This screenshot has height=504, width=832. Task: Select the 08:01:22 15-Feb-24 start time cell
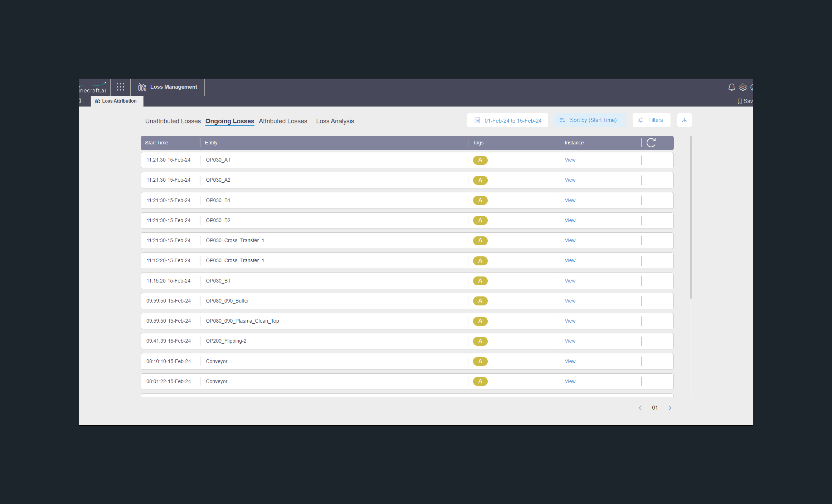[168, 381]
